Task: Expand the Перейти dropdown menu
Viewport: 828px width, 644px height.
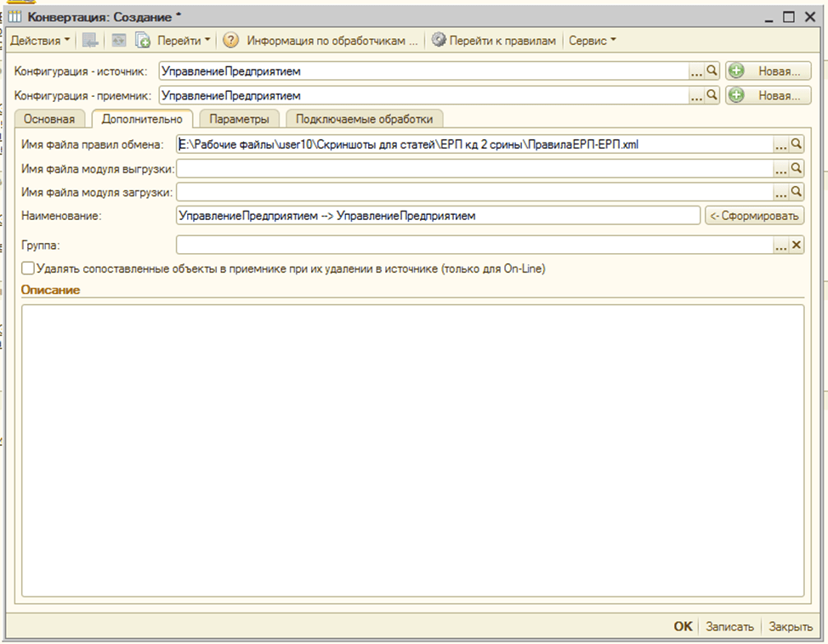Action: 184,40
